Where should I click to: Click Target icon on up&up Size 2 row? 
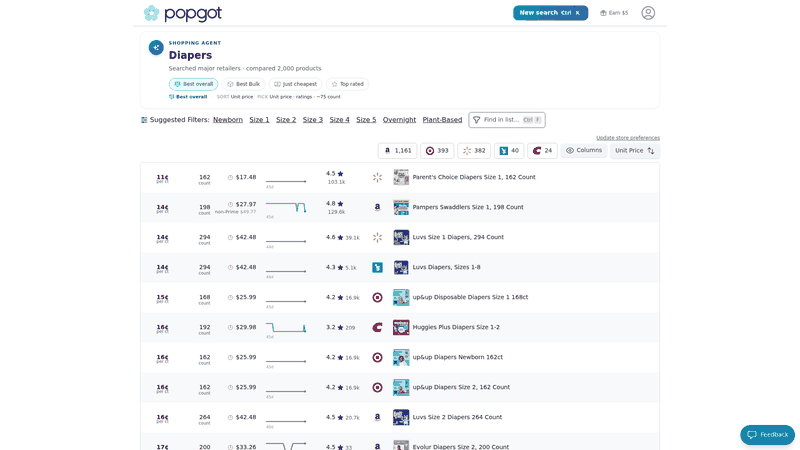pyautogui.click(x=377, y=387)
